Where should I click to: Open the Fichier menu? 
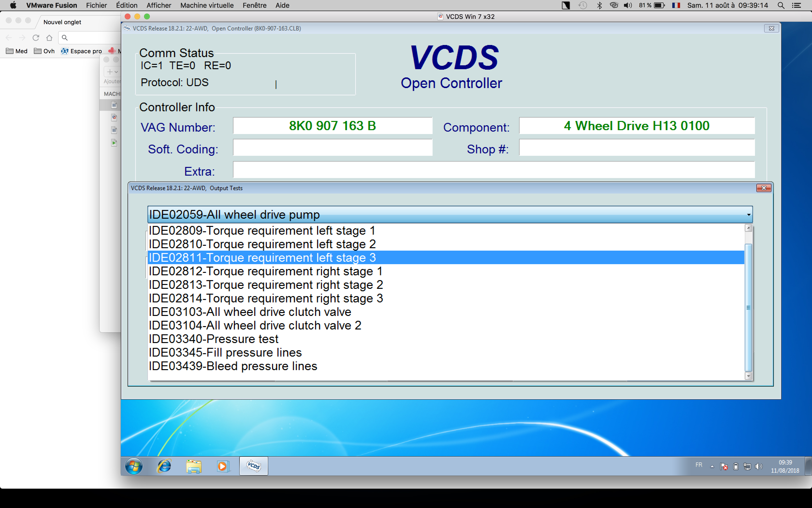[x=96, y=5]
